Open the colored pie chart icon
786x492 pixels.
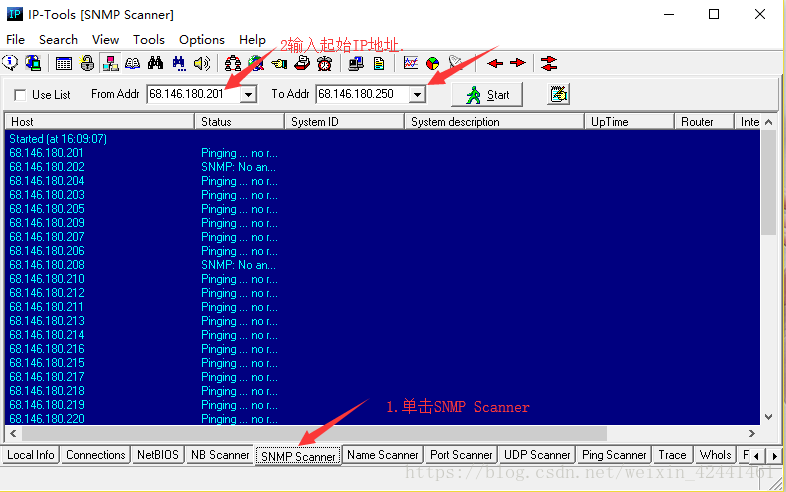[433, 63]
